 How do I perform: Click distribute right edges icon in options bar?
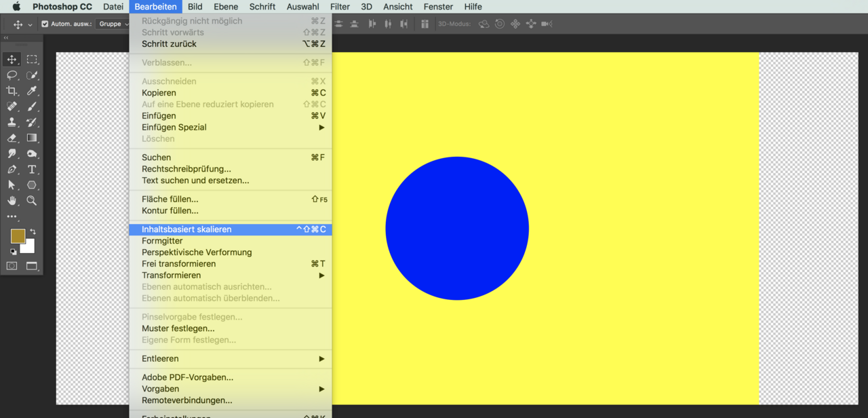[404, 24]
